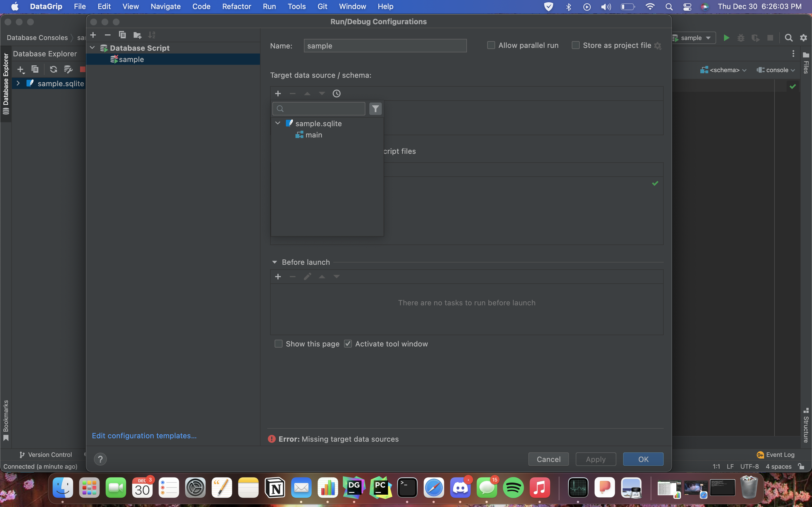Expand sample.sqlite in Database Explorer
Image resolution: width=812 pixels, height=507 pixels.
(x=18, y=83)
